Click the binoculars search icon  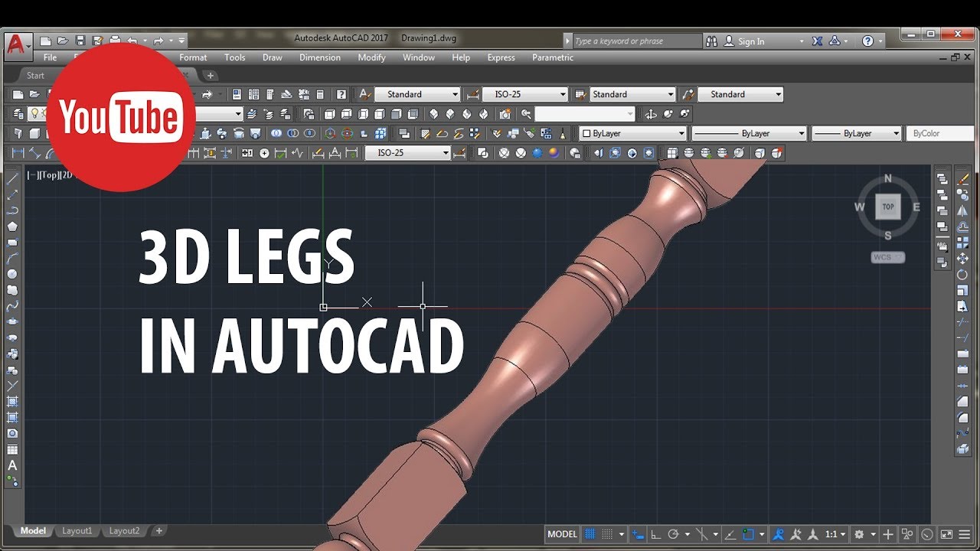pyautogui.click(x=711, y=41)
